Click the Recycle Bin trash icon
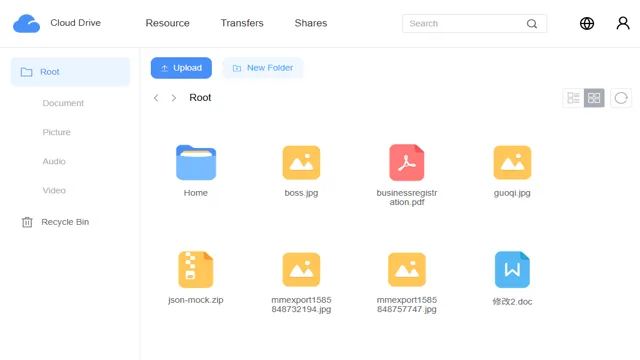 click(27, 222)
